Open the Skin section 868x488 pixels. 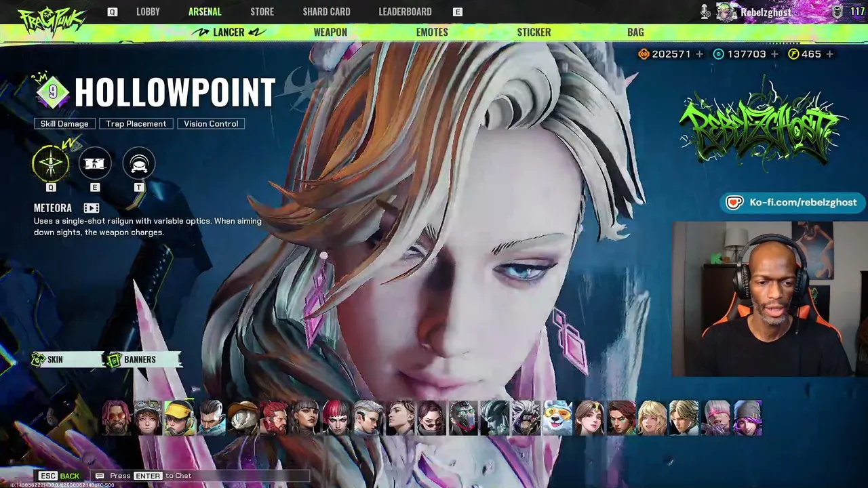[x=66, y=360]
